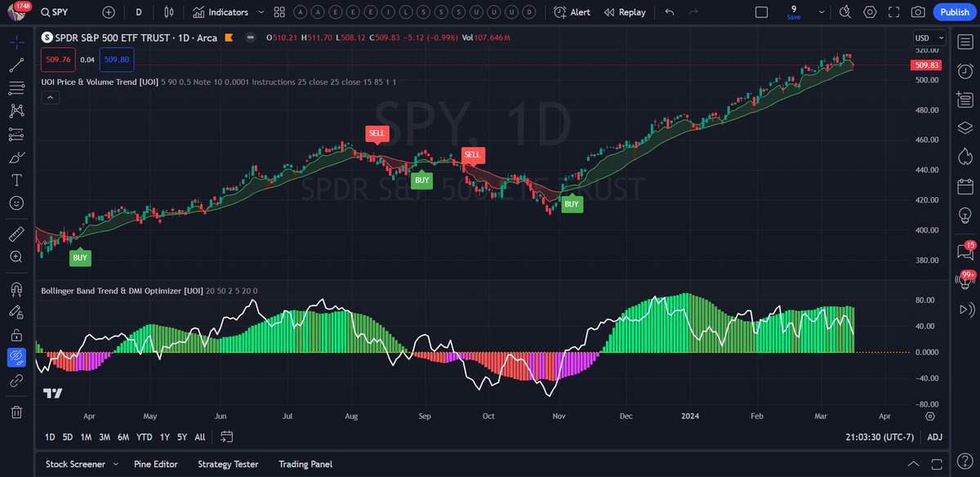Open the streams broadcast panel
The width and height of the screenshot is (980, 477).
coord(965,310)
